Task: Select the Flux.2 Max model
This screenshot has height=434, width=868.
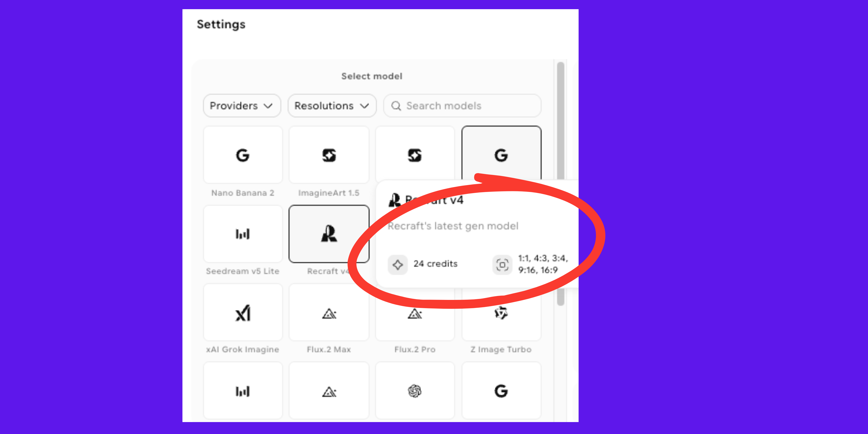Action: pos(329,313)
